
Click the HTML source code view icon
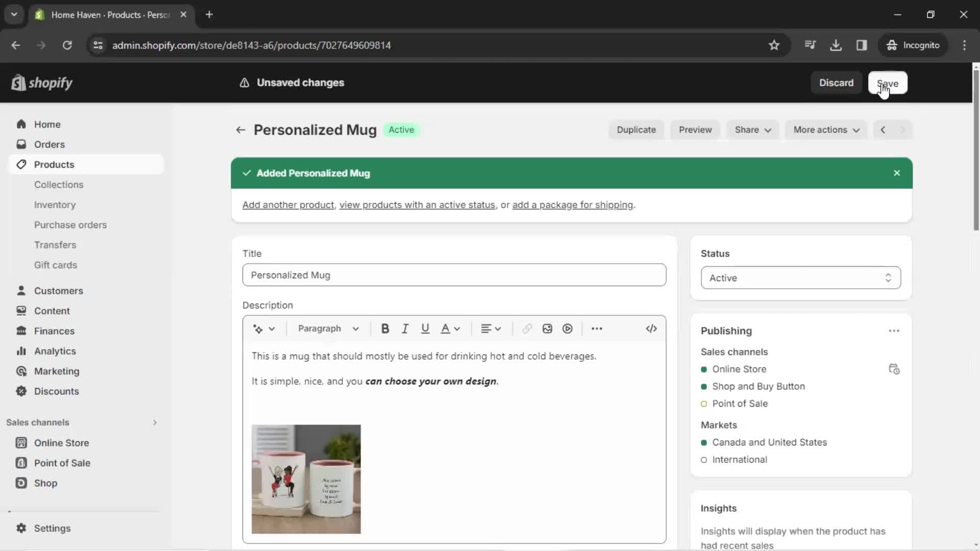(x=651, y=329)
